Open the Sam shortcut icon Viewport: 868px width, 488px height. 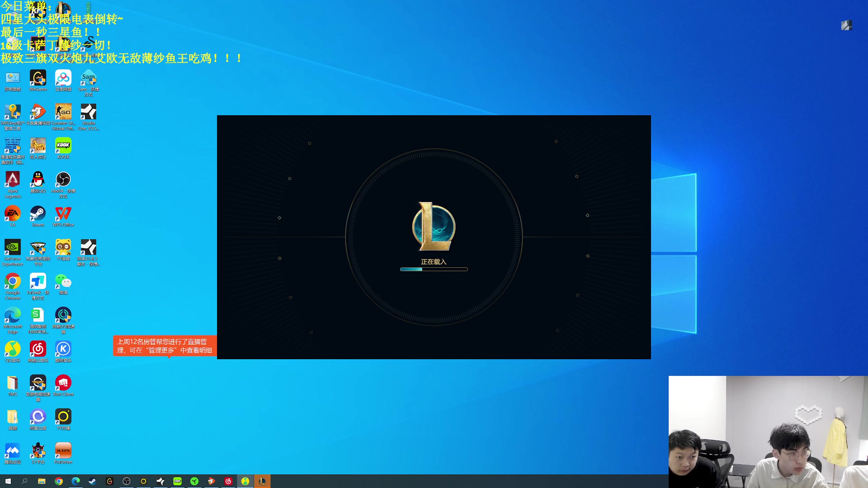[x=88, y=83]
